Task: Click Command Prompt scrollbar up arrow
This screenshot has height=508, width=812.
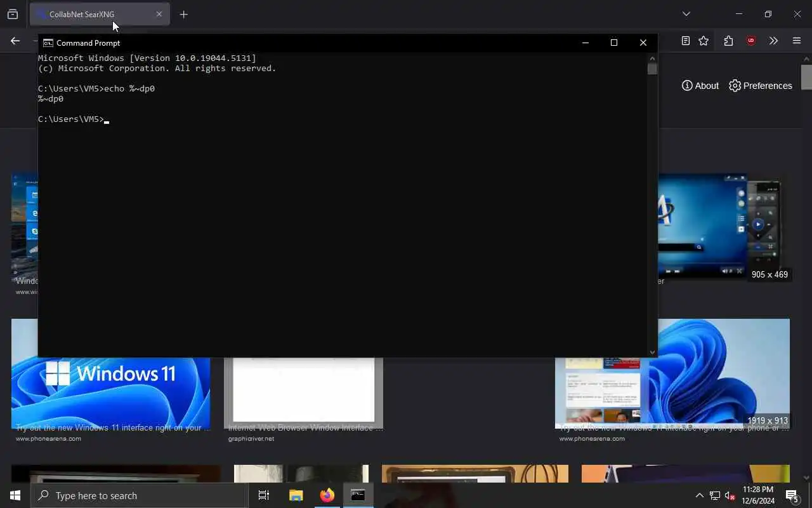Action: point(652,57)
